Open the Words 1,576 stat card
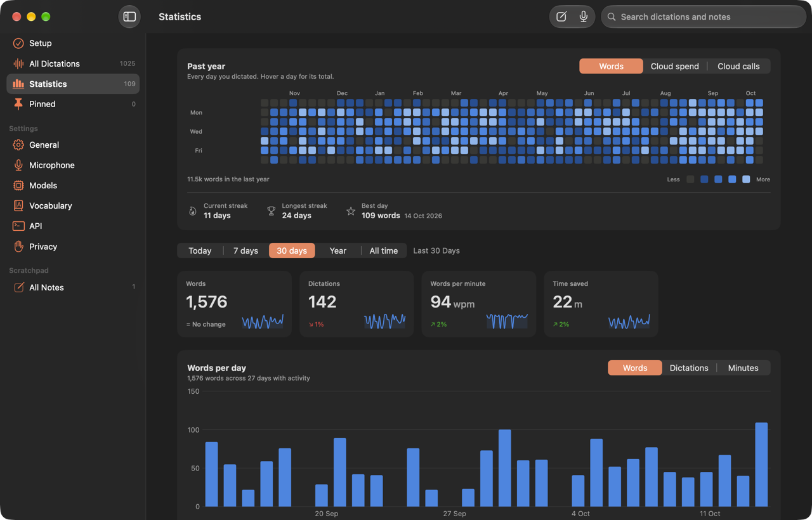 pos(235,304)
